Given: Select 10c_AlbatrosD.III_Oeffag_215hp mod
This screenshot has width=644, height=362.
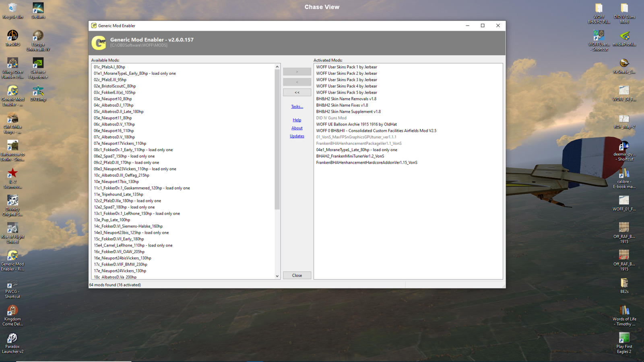Looking at the screenshot, I should click(122, 175).
